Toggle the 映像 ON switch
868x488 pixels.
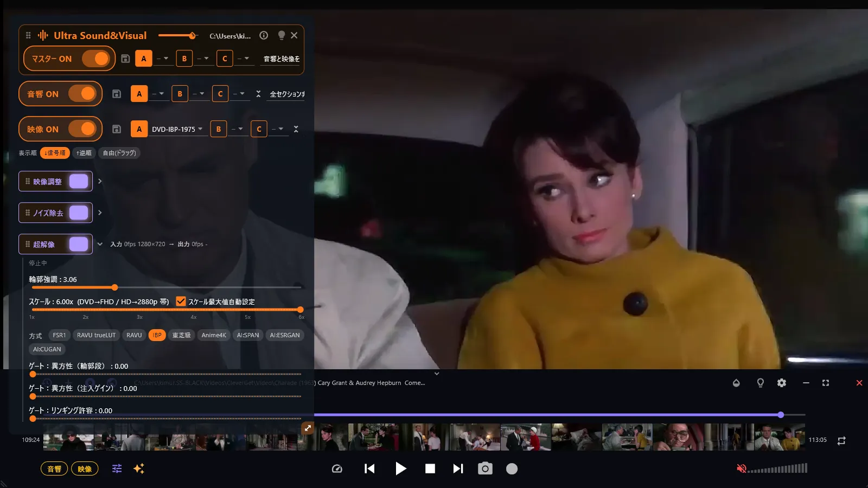point(82,129)
